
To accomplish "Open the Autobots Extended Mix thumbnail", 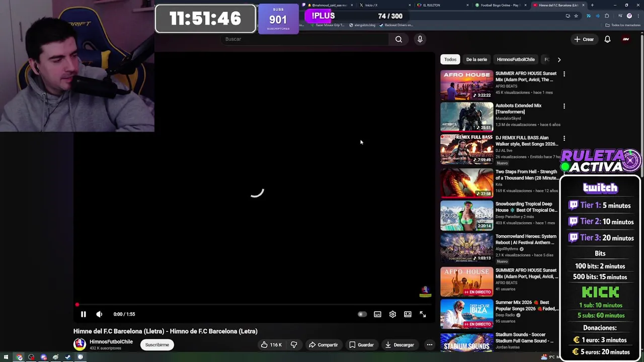I will tap(467, 117).
